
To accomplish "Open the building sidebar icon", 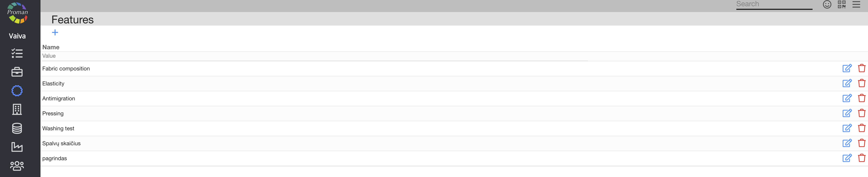I will tap(17, 109).
